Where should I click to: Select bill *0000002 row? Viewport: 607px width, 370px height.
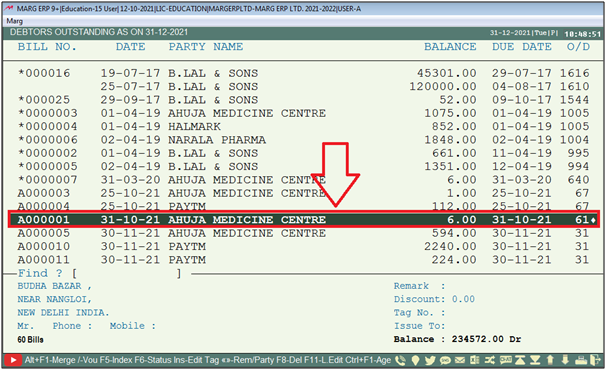pyautogui.click(x=304, y=153)
